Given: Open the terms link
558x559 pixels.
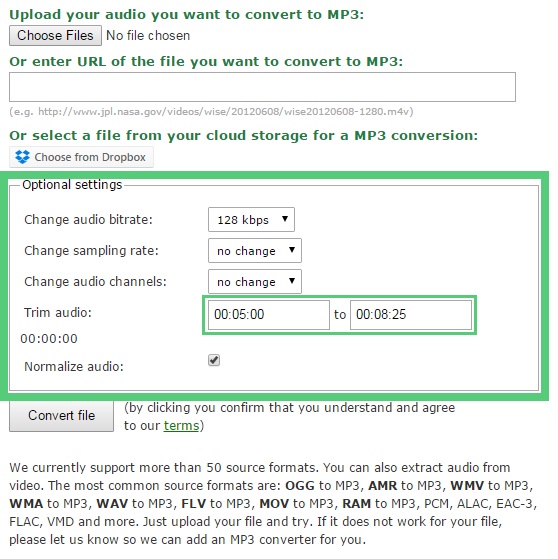Looking at the screenshot, I should [181, 426].
